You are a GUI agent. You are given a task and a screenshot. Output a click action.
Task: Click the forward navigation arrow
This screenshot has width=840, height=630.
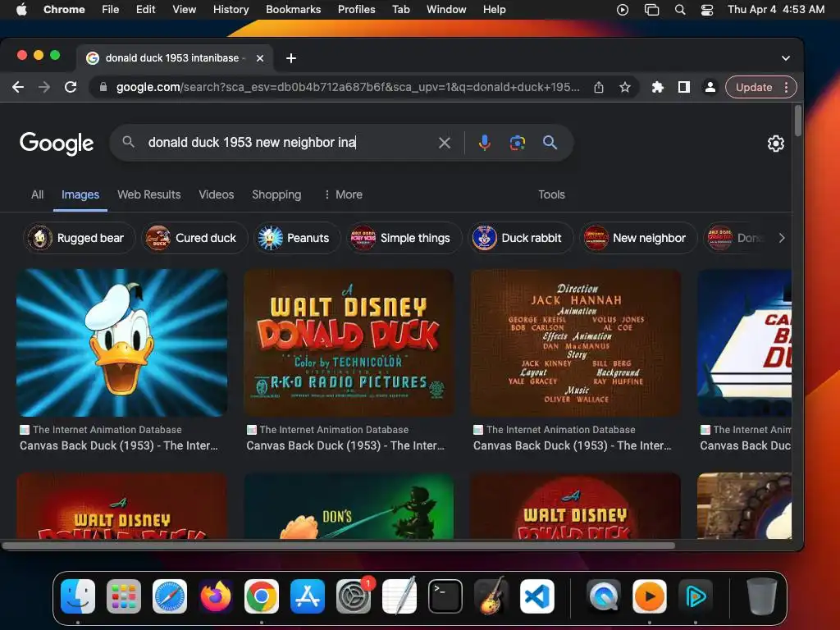44,87
